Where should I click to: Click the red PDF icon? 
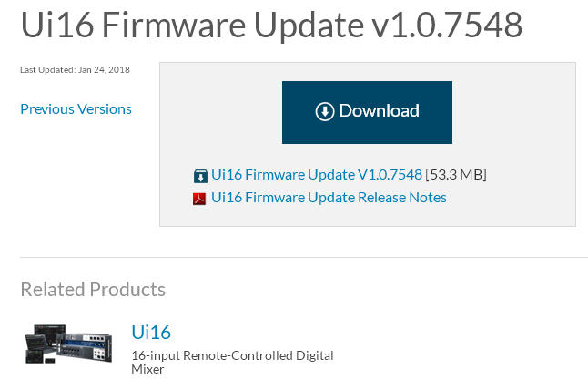click(x=199, y=198)
